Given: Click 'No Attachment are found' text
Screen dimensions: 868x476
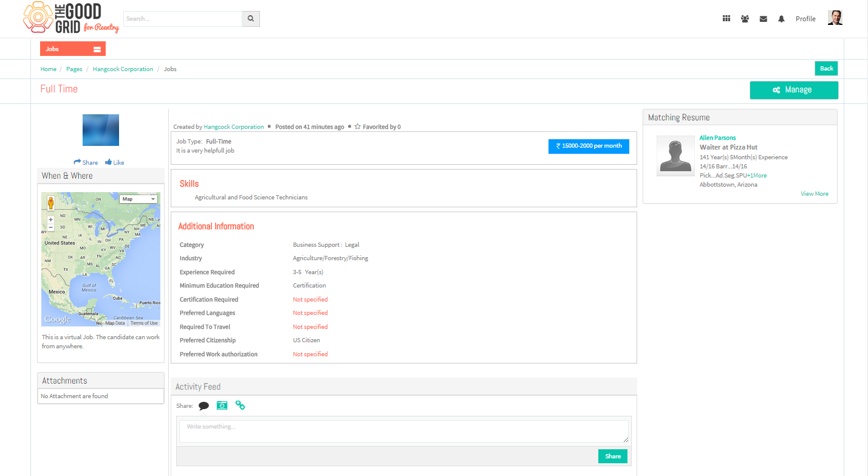Looking at the screenshot, I should (74, 396).
